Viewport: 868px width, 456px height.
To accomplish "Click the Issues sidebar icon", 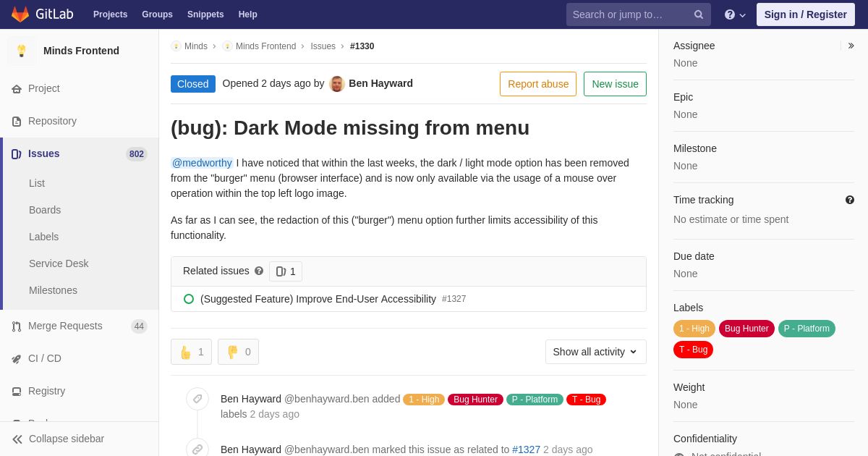I will pyautogui.click(x=17, y=154).
